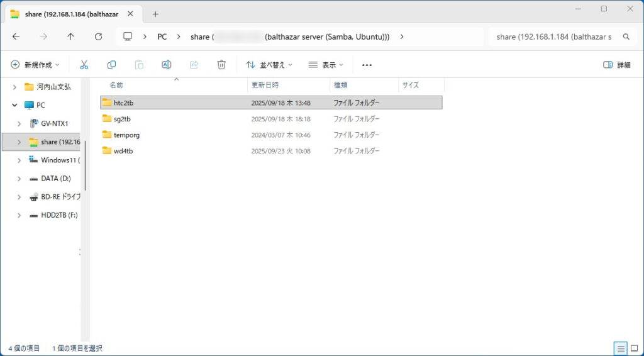The image size is (644, 356).
Task: Sort by 更新日時 column header
Action: click(x=265, y=85)
